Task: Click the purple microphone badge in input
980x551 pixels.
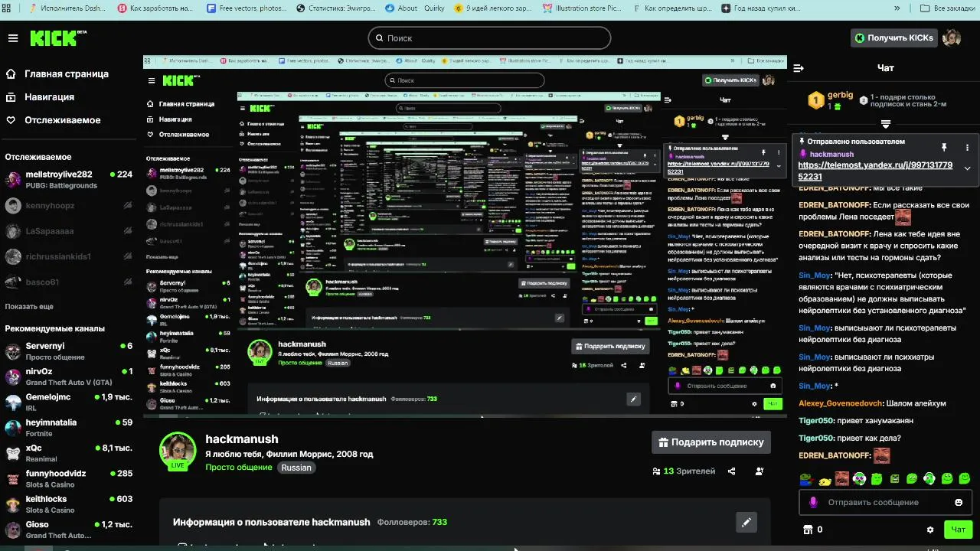Action: pos(813,503)
